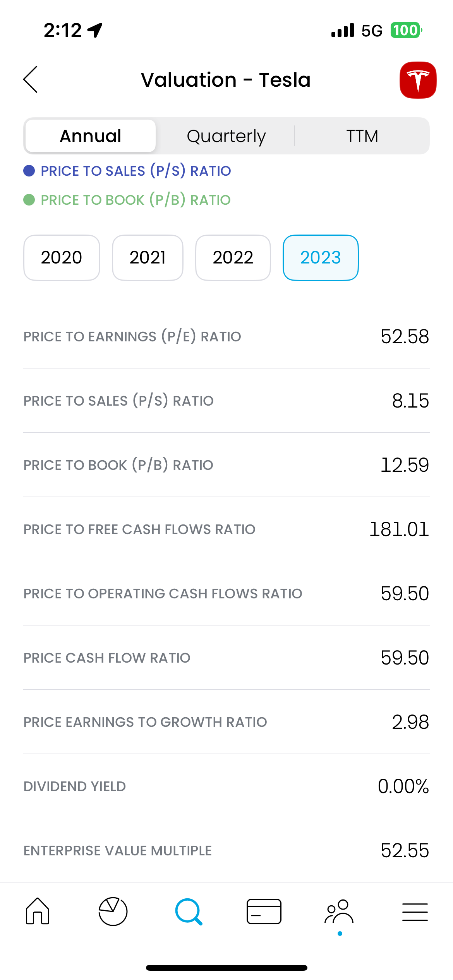Screen dimensions: 453x980
Task: Open the Home tab icon
Action: [38, 911]
